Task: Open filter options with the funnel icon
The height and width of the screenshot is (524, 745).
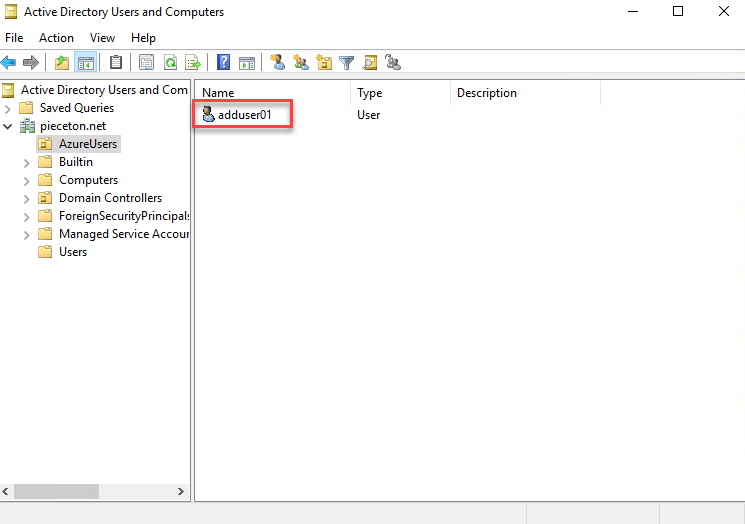Action: [347, 62]
